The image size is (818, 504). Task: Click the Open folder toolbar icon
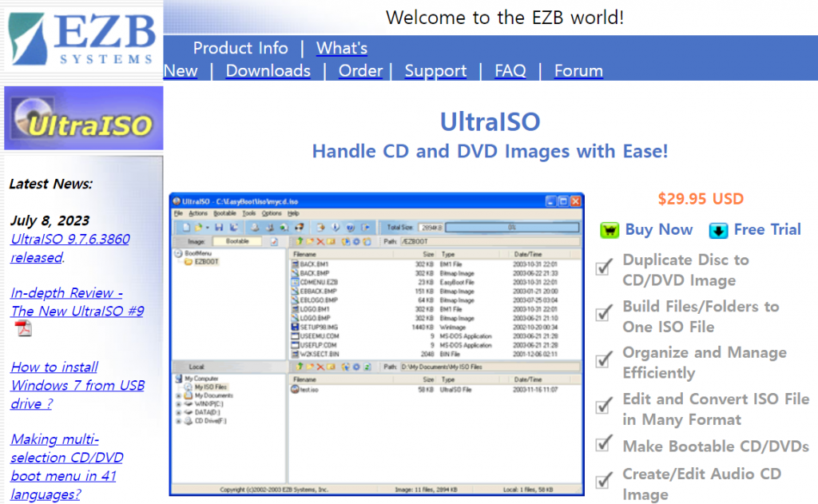(198, 228)
